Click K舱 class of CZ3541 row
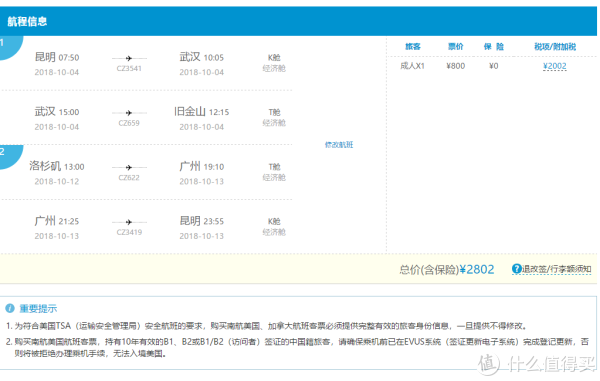Screen dimensions: 600x381 tap(274, 57)
